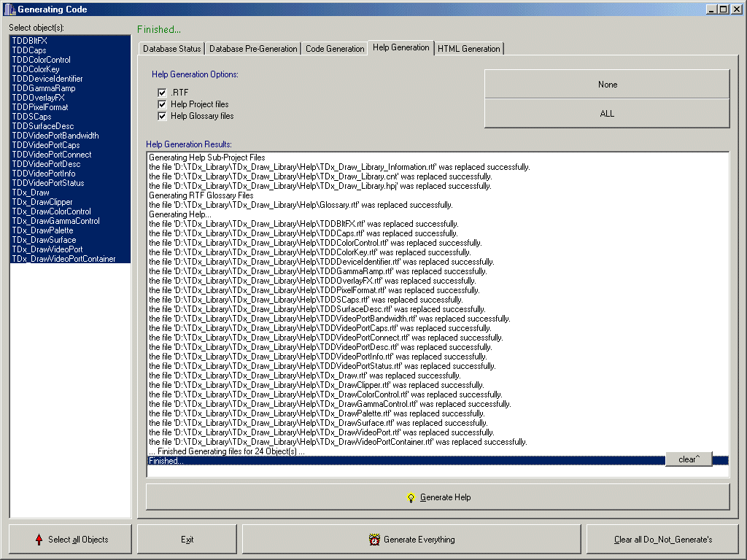Viewport: 747px width, 560px height.
Task: Click the red arrow Select all Objects icon
Action: (x=39, y=540)
